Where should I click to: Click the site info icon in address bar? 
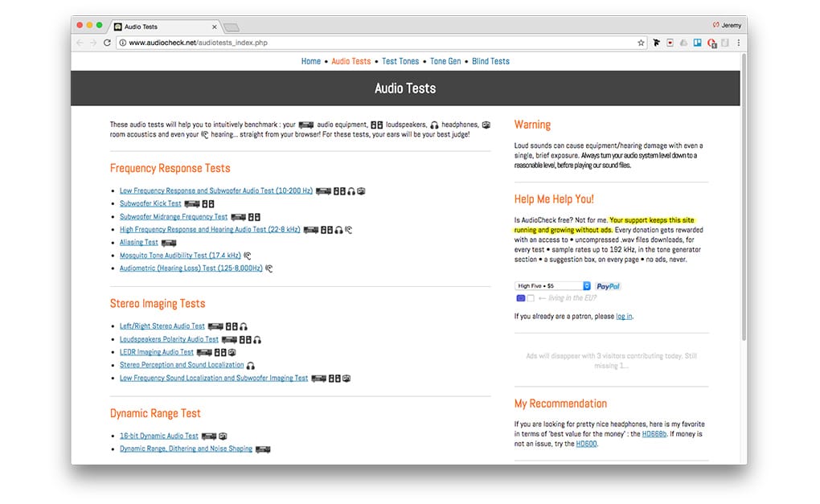pyautogui.click(x=122, y=43)
